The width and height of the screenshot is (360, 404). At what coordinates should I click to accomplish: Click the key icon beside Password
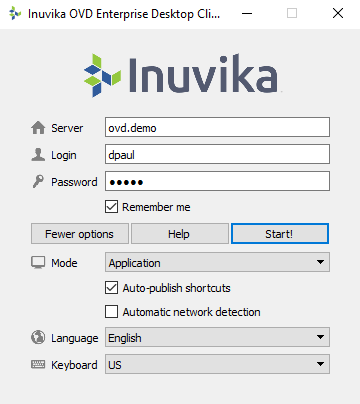[38, 182]
